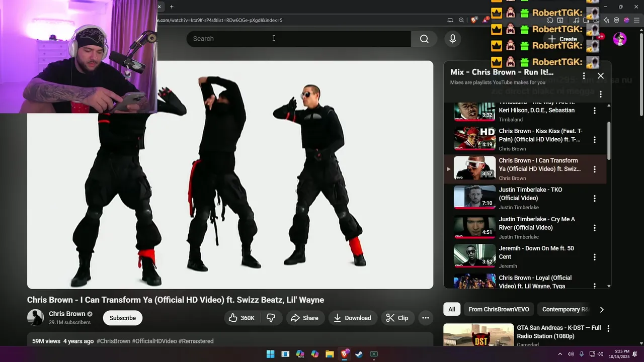Focus the YouTube Search input field
Screen dimensions: 644x362
coord(299,39)
